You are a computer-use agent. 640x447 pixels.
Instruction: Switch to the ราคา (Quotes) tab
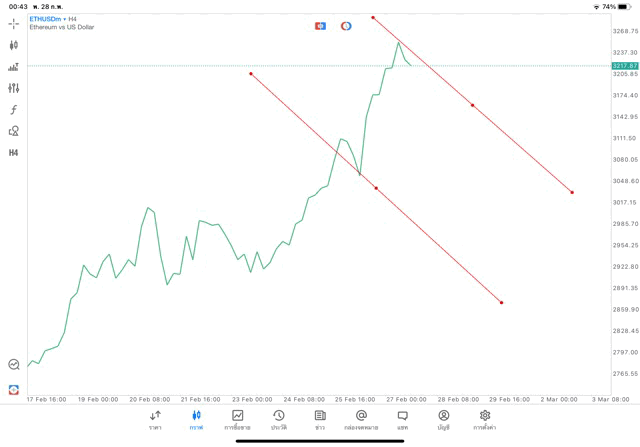[155, 420]
